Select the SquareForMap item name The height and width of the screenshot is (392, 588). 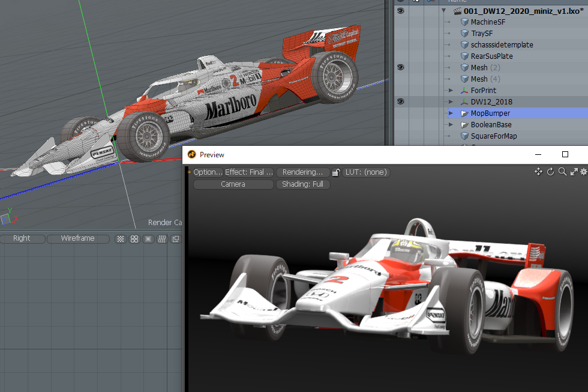click(x=494, y=136)
